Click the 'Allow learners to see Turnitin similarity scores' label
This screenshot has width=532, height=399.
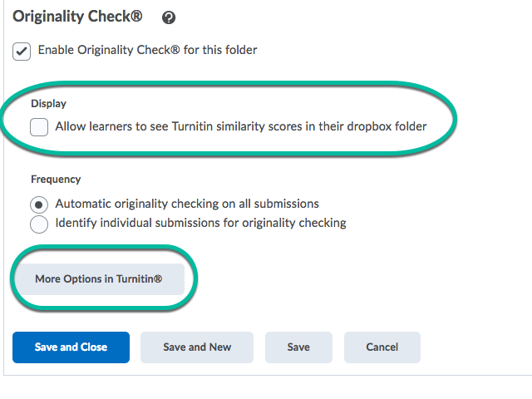241,126
